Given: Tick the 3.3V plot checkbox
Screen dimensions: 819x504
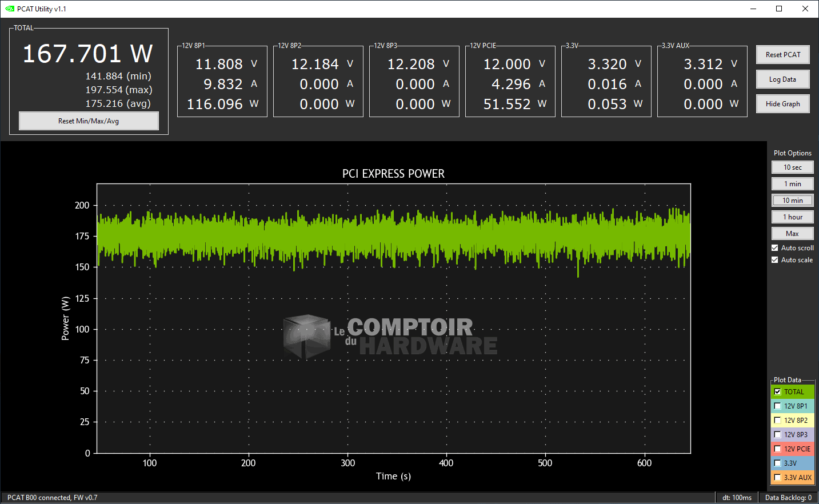Looking at the screenshot, I should 777,463.
